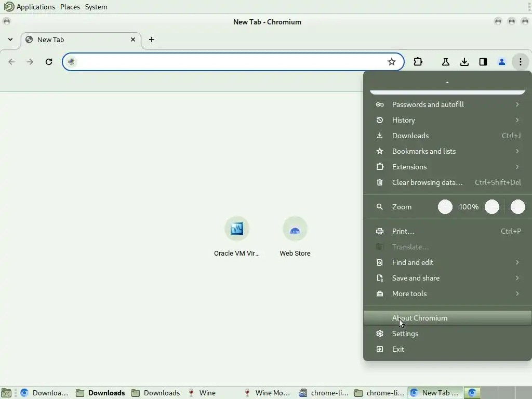Open Bookmarks and lists submenu
Image resolution: width=532 pixels, height=399 pixels.
(447, 151)
